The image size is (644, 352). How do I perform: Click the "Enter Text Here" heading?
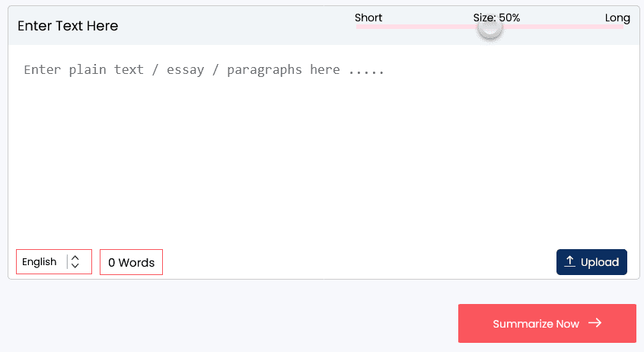(68, 26)
